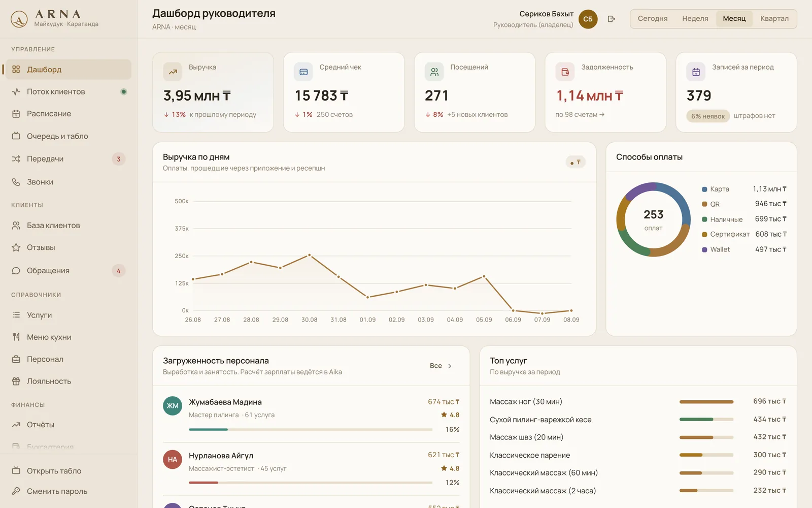Click the '+5 новых клиентов' note
The width and height of the screenshot is (812, 508).
tap(478, 115)
